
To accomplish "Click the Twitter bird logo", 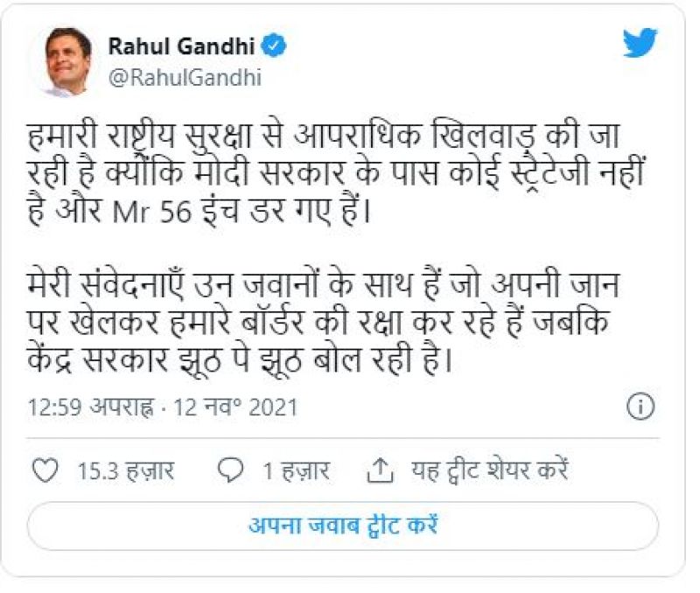I will [640, 43].
